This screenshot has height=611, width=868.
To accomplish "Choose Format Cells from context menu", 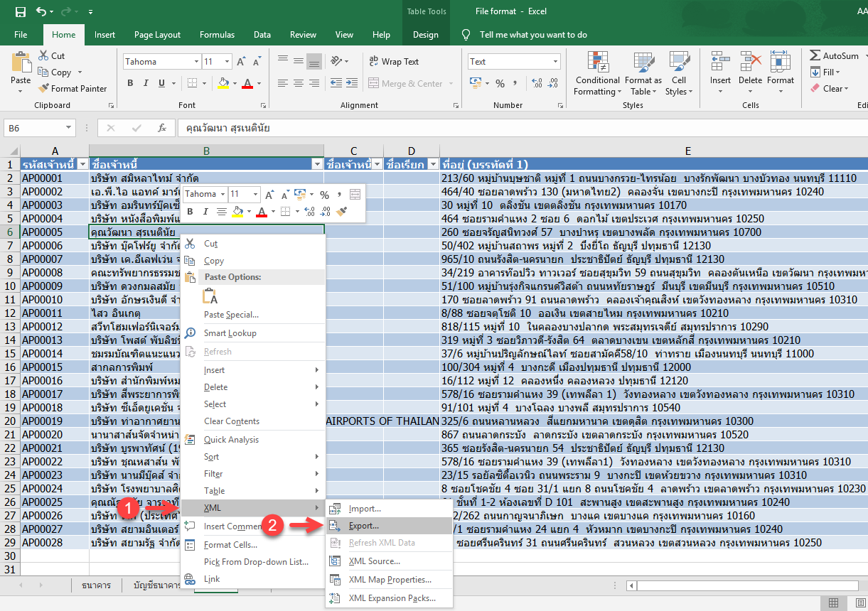I will 253,545.
